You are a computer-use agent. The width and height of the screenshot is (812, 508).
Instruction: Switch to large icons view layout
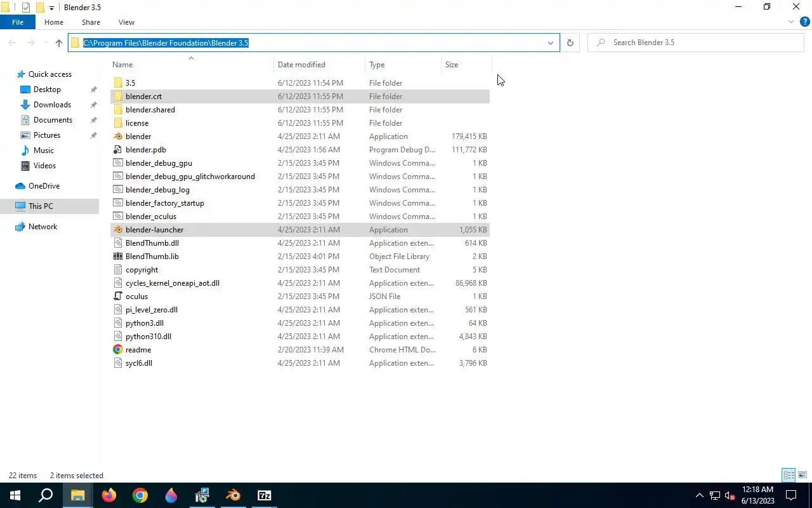coord(802,475)
